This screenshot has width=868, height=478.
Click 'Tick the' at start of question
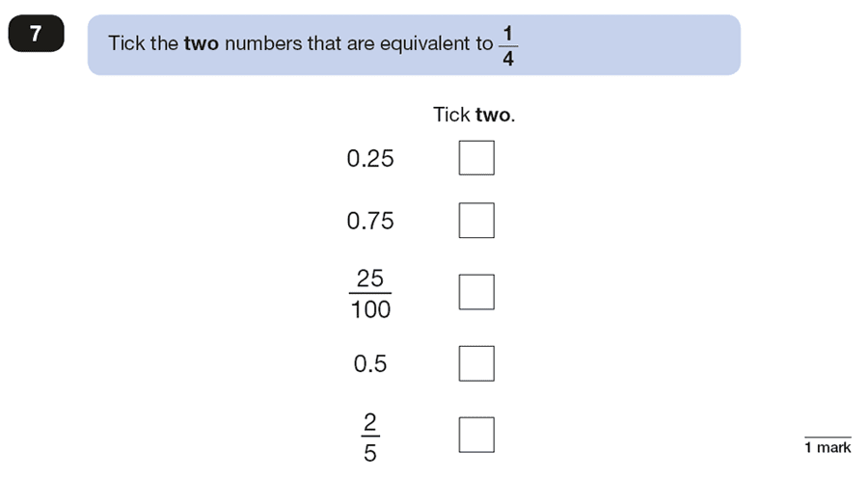pyautogui.click(x=144, y=43)
